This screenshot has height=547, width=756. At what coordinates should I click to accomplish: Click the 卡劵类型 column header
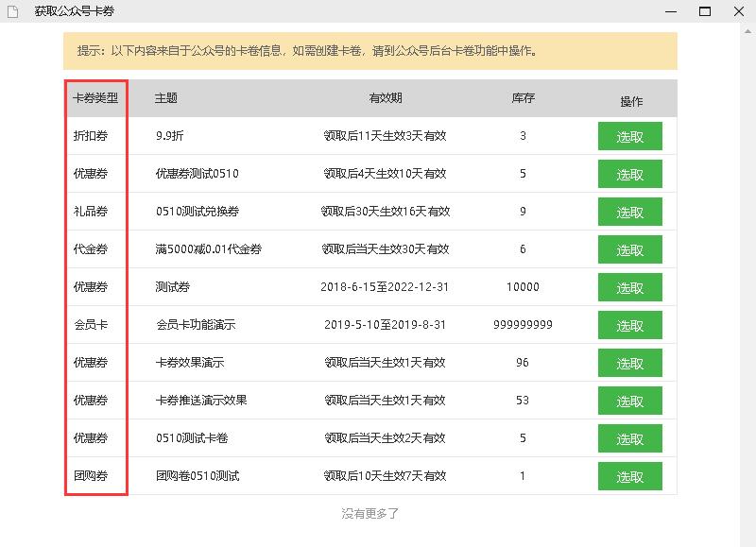[x=95, y=98]
